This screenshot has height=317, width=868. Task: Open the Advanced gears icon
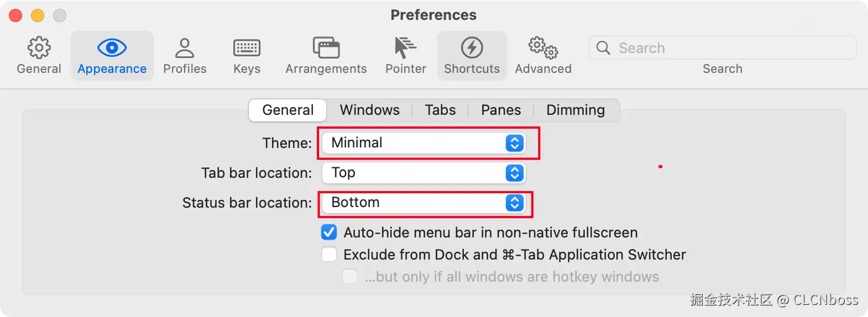click(x=543, y=49)
